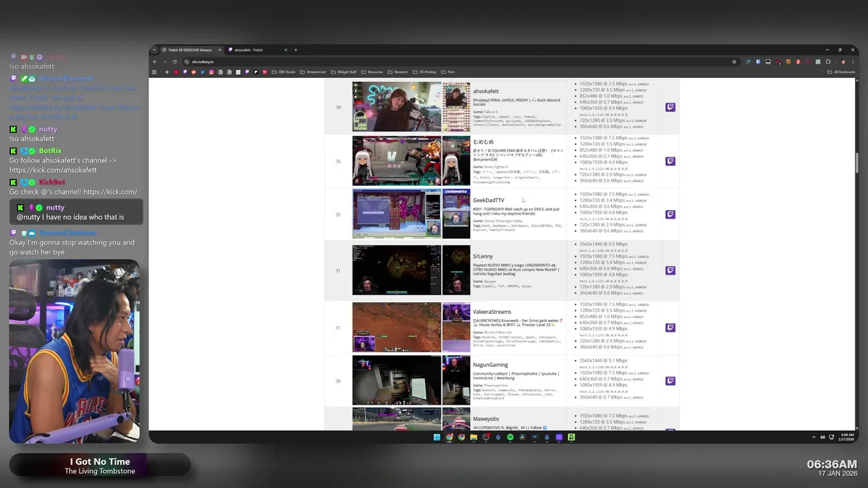Open Resources bookmarks folder
This screenshot has width=868, height=488.
click(372, 72)
